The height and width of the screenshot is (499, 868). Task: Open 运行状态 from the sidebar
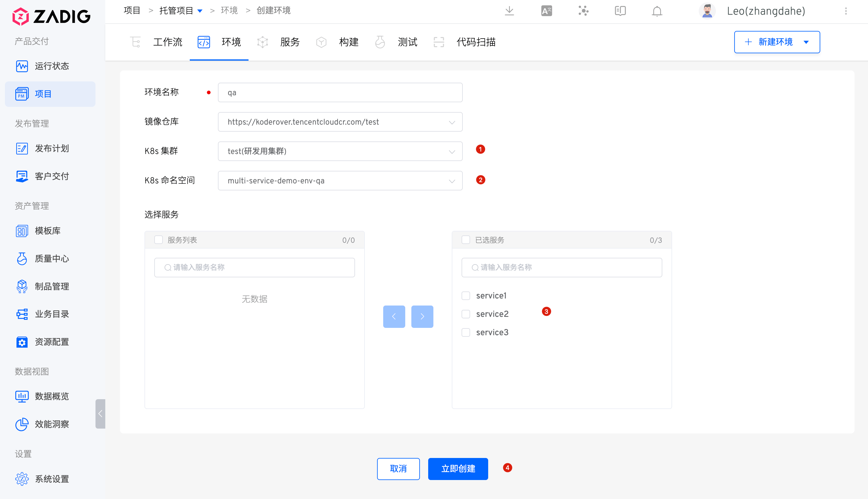coord(51,66)
